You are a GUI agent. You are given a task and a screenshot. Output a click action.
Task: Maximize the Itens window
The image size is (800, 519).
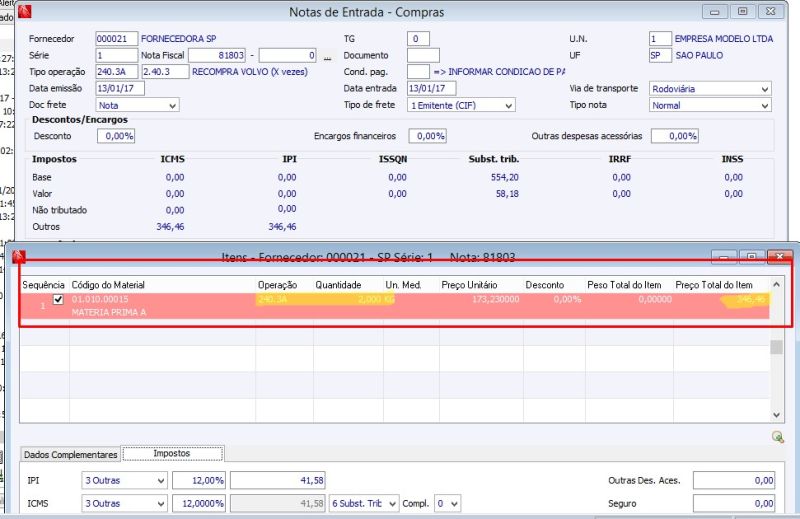point(752,257)
